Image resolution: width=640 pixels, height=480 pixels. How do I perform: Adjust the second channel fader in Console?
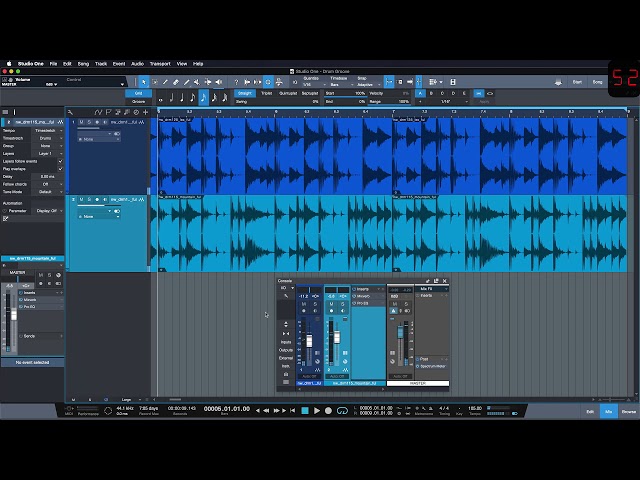pyautogui.click(x=337, y=338)
